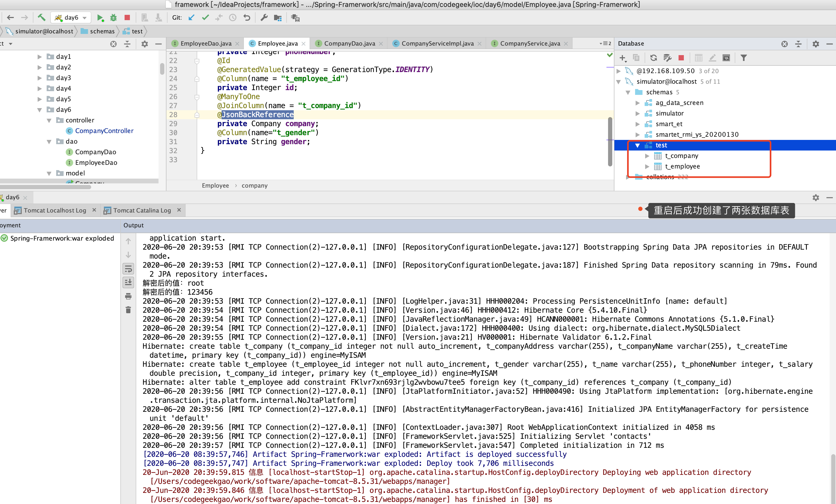836x504 pixels.
Task: Click the Build project hammer icon
Action: [41, 18]
